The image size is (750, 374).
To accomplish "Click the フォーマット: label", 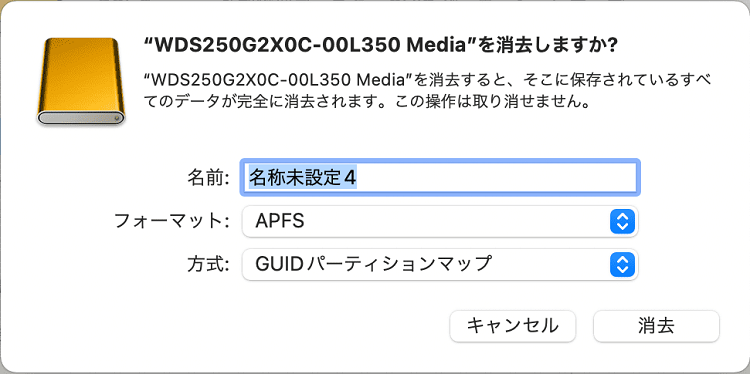I will coord(172,221).
